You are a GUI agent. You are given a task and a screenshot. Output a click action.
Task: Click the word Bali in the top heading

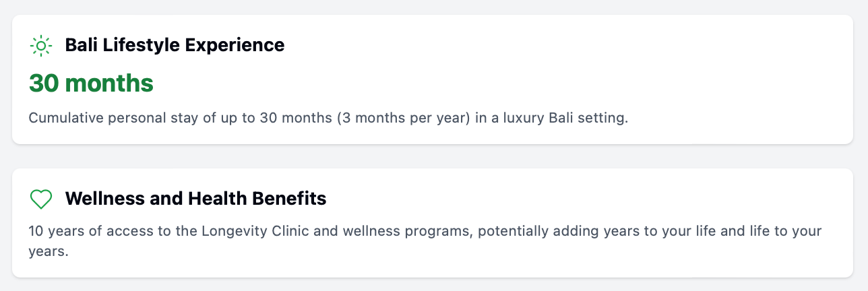click(78, 45)
